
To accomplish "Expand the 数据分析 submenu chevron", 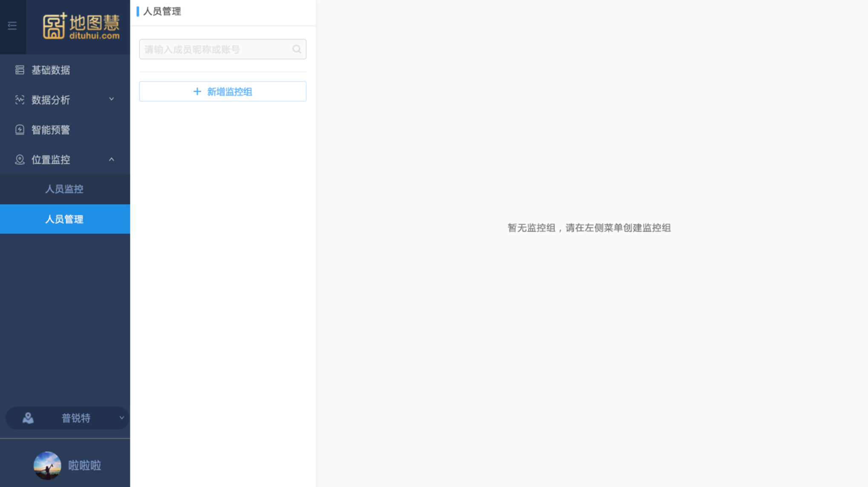I will click(112, 99).
